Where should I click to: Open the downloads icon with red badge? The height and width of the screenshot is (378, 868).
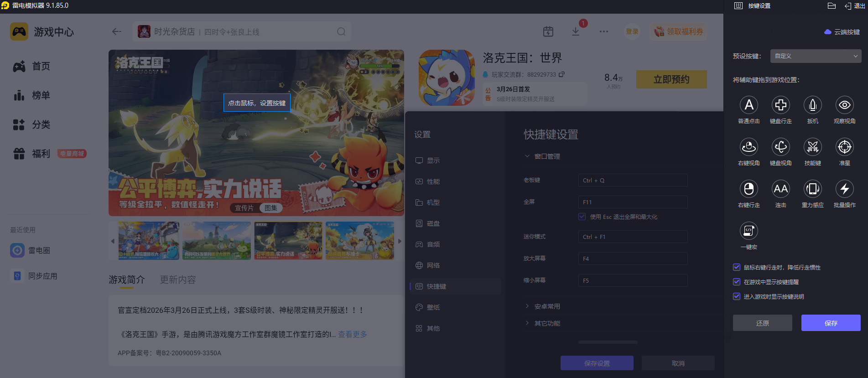click(x=576, y=31)
